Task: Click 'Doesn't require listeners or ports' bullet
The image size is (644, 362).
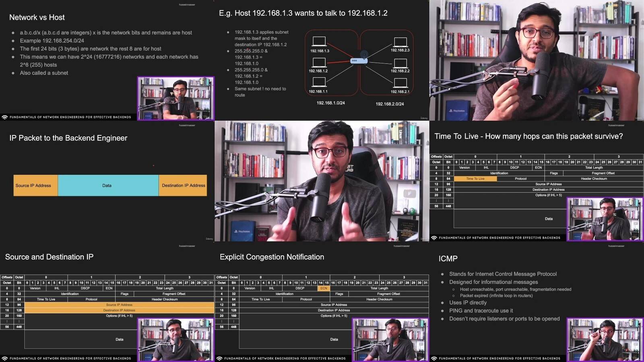Action: [x=504, y=319]
